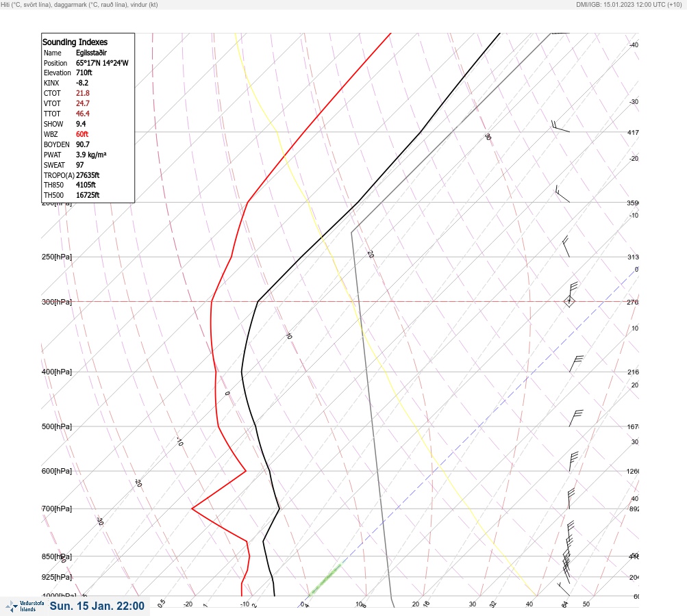Click the TH500 value 16725ft
Image resolution: width=687 pixels, height=616 pixels.
[x=88, y=195]
